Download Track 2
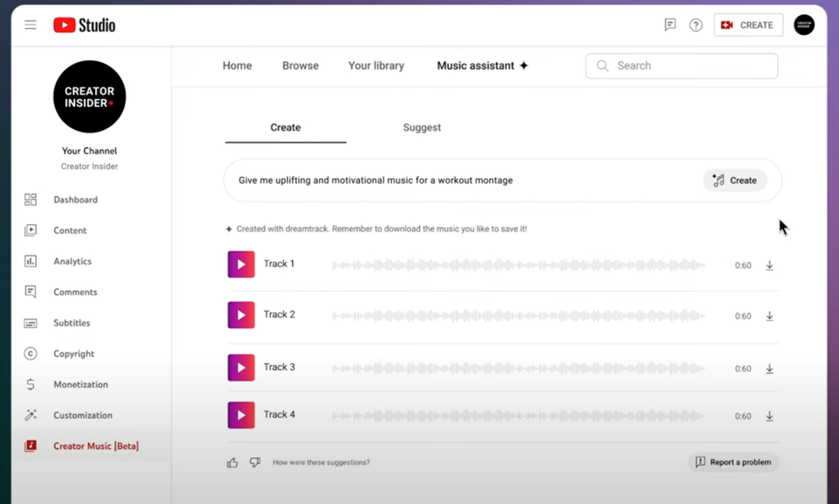 click(x=769, y=316)
